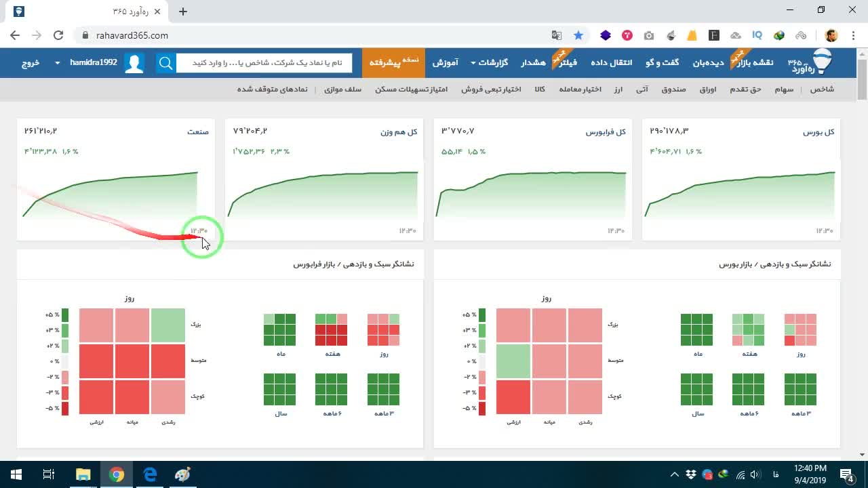Image resolution: width=868 pixels, height=488 pixels.
Task: Select the روز heatmap grid in بورس panel
Action: [800, 330]
